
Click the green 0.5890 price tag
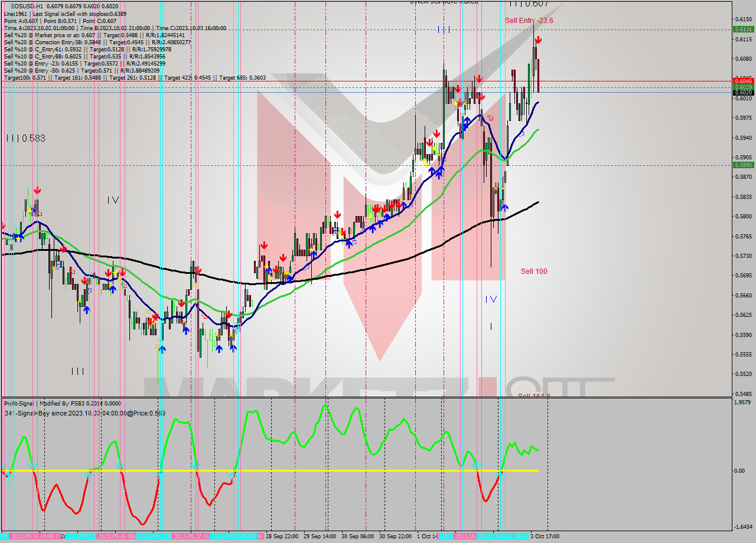(x=743, y=165)
